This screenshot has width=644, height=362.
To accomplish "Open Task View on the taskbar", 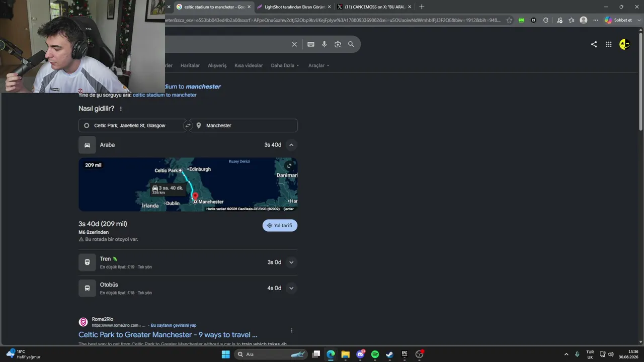I will coord(316,354).
